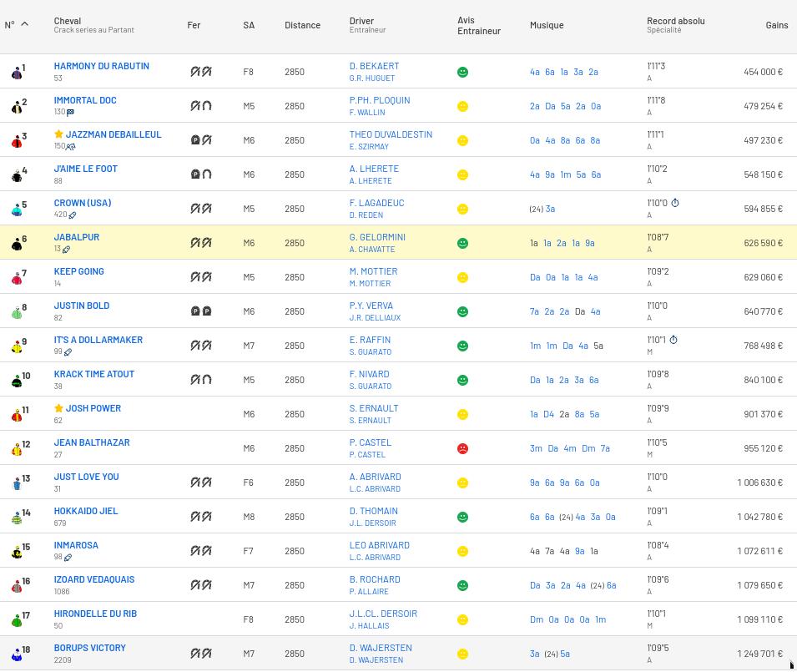Image resolution: width=797 pixels, height=672 pixels.
Task: Sort by the Distance column header
Action: coord(302,25)
